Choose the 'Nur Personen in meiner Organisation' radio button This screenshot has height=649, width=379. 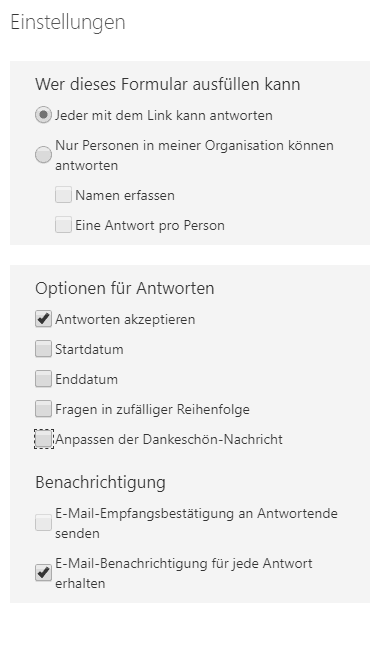tap(43, 155)
